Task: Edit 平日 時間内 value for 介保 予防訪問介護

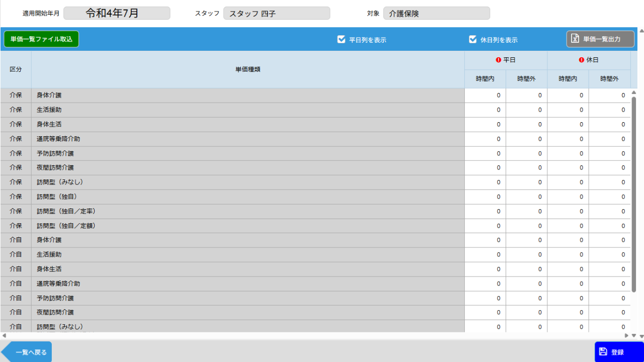Action: [485, 153]
